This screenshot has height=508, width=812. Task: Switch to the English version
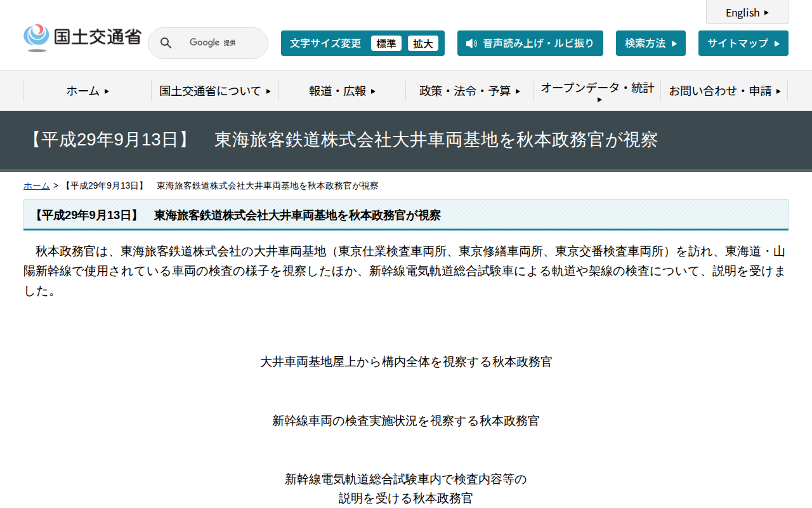pyautogui.click(x=747, y=12)
